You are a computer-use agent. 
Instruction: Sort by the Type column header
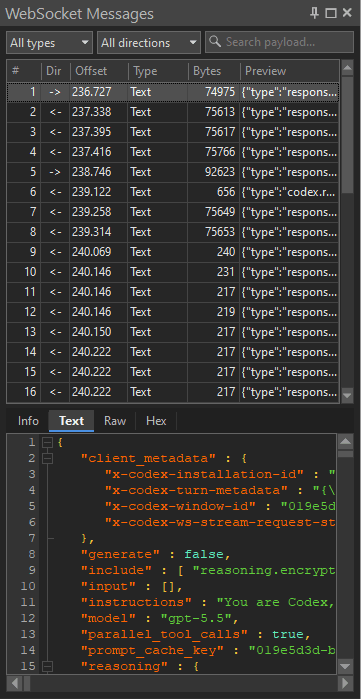pyautogui.click(x=158, y=71)
